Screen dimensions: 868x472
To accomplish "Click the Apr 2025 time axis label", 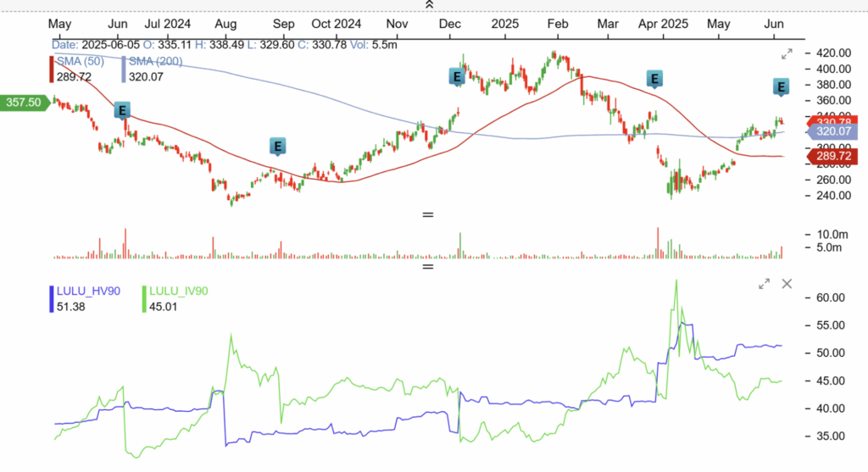I will [x=663, y=24].
